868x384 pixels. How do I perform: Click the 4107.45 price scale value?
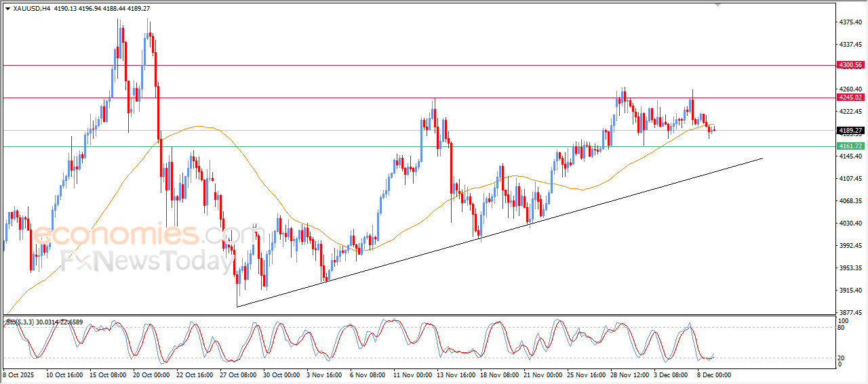pos(850,179)
